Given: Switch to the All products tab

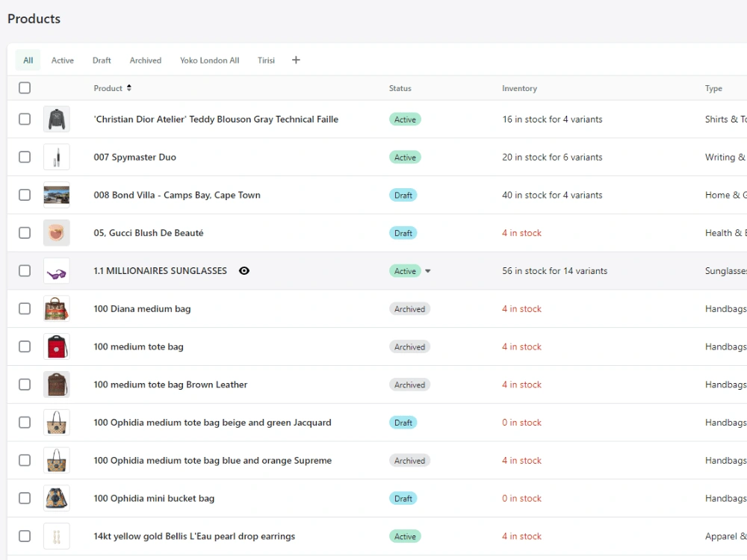Looking at the screenshot, I should coord(28,60).
